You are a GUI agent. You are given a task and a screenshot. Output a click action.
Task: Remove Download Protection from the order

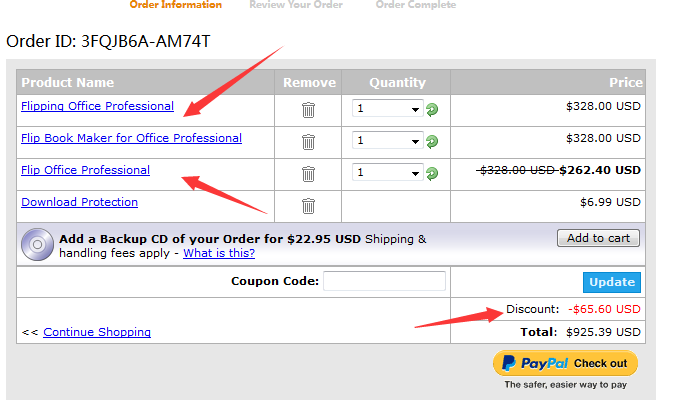[x=308, y=206]
